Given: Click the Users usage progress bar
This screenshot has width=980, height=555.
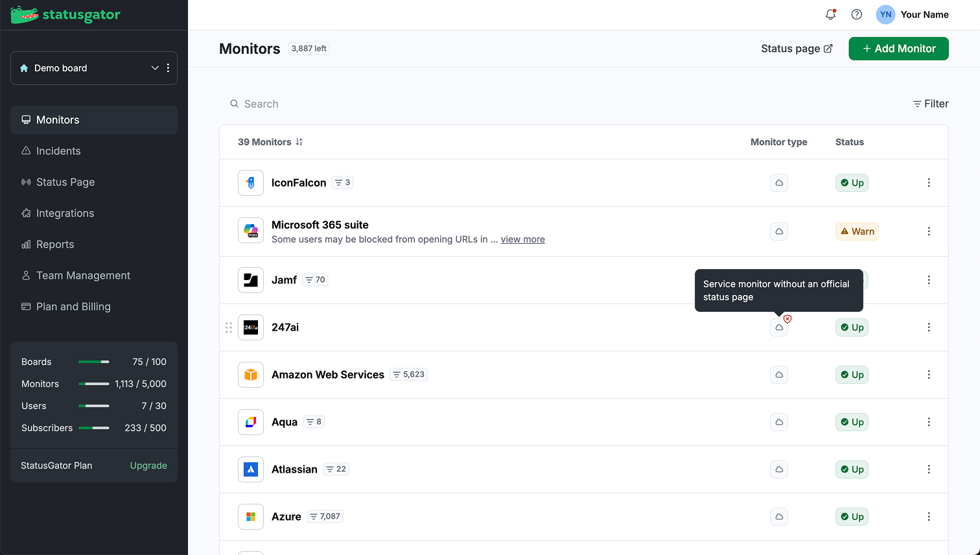Looking at the screenshot, I should click(x=94, y=406).
